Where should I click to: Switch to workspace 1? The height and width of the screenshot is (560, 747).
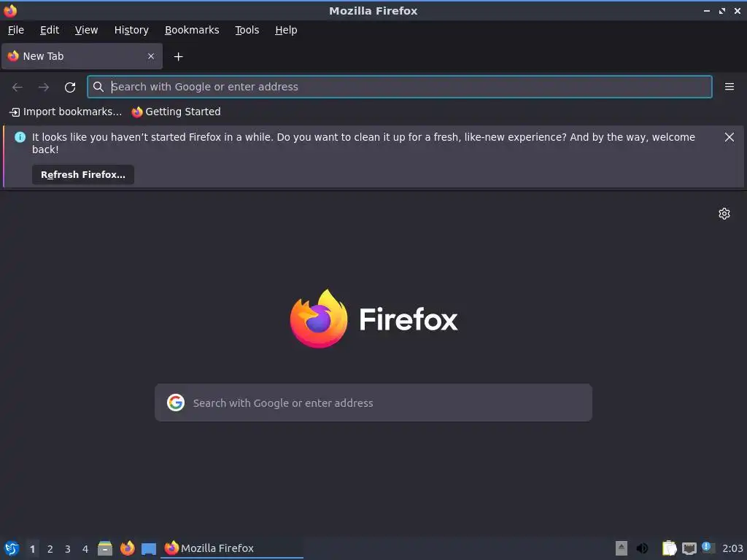(x=32, y=549)
